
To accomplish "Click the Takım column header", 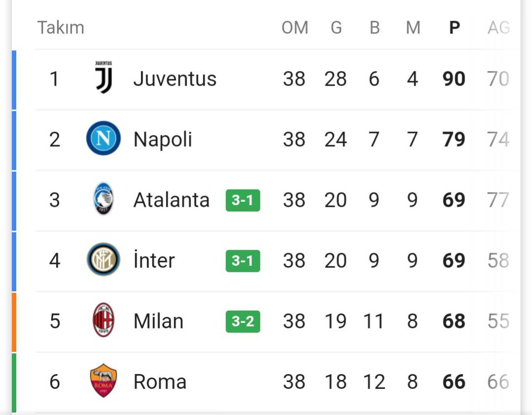I will click(61, 28).
